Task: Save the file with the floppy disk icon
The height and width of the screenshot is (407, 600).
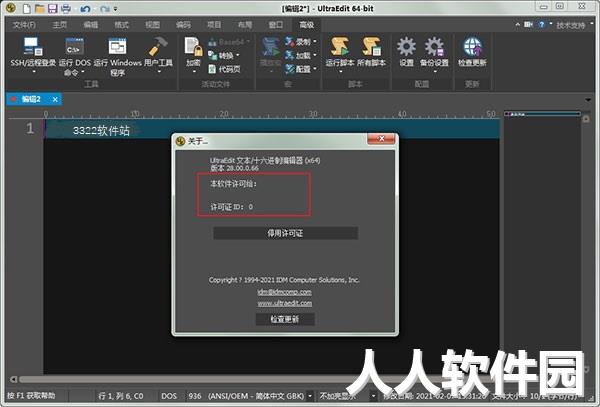Action: pos(52,8)
